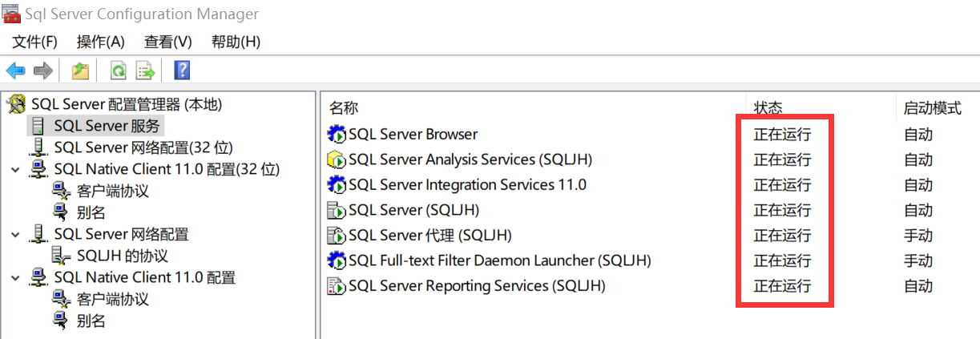980x339 pixels.
Task: Select the SQLJH 的协议 tree item
Action: click(x=122, y=256)
